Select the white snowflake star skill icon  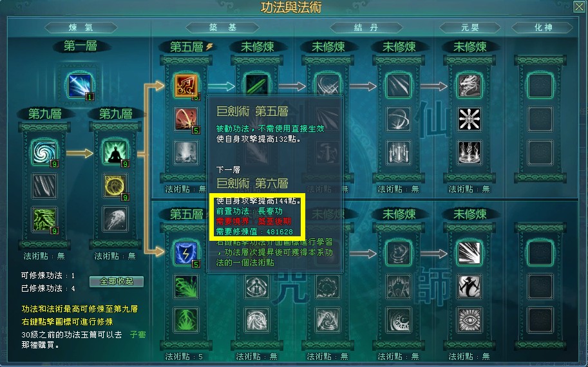(469, 119)
